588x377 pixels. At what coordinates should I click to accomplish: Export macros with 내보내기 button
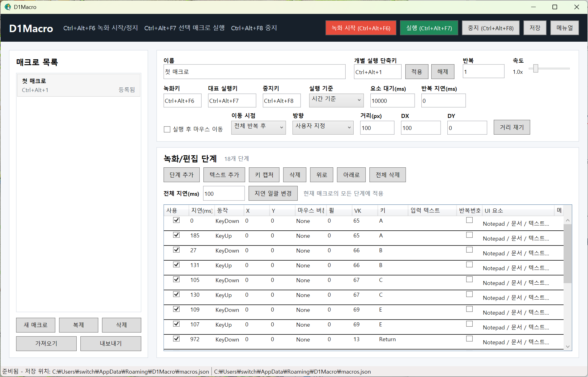[111, 344]
